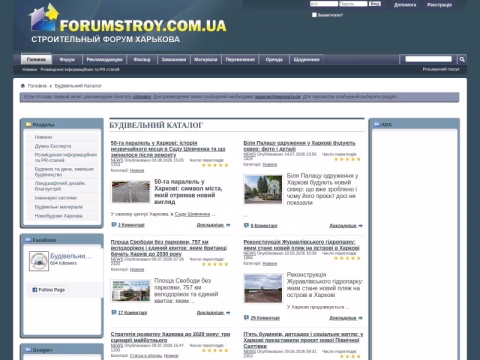Viewport: 480px width, 360px height.
Task: Click the Будівельний Facebook page avatar
Action: pyautogui.click(x=39, y=261)
